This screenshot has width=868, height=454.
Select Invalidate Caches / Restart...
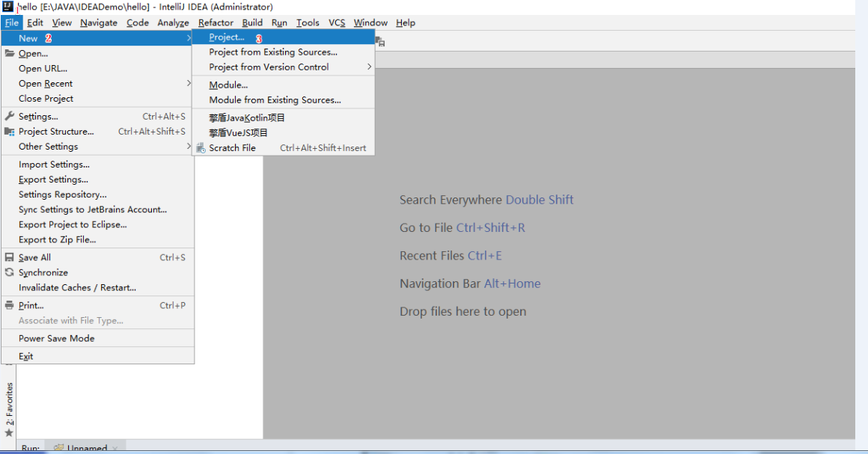point(98,287)
